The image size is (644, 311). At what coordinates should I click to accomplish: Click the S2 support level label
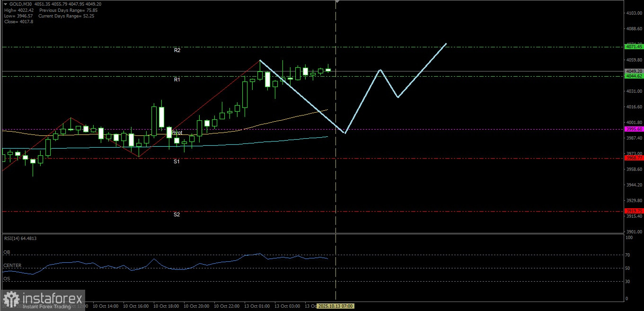point(176,214)
